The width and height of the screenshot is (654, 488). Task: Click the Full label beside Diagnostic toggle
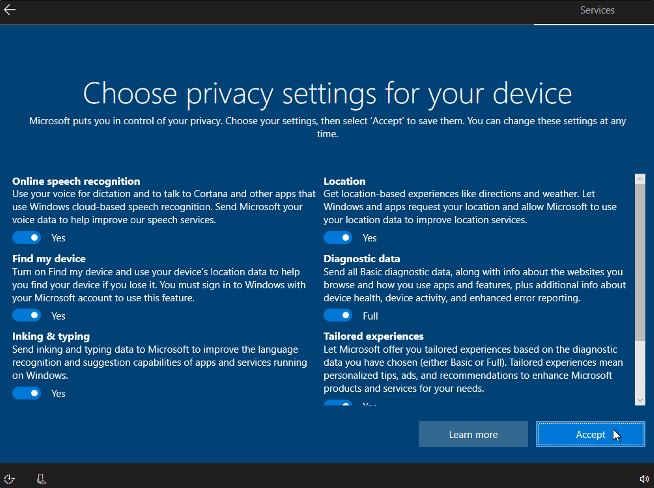[x=370, y=316]
